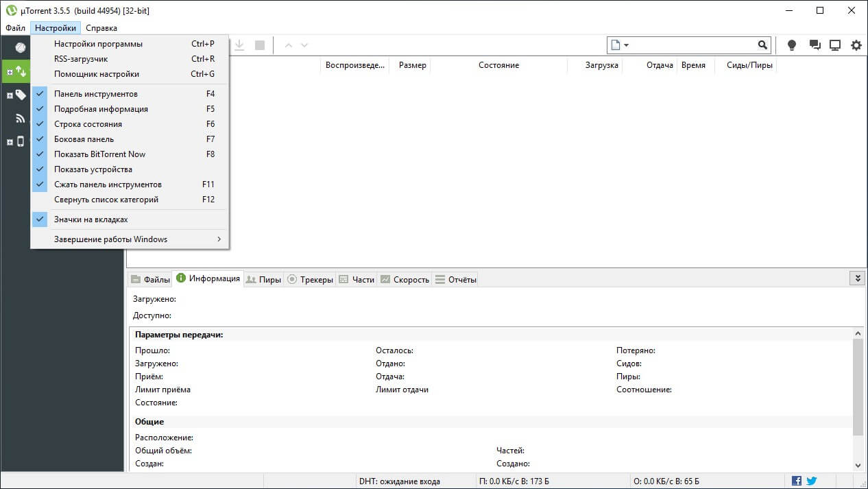Toggle Подробная информация menu option

[x=130, y=109]
